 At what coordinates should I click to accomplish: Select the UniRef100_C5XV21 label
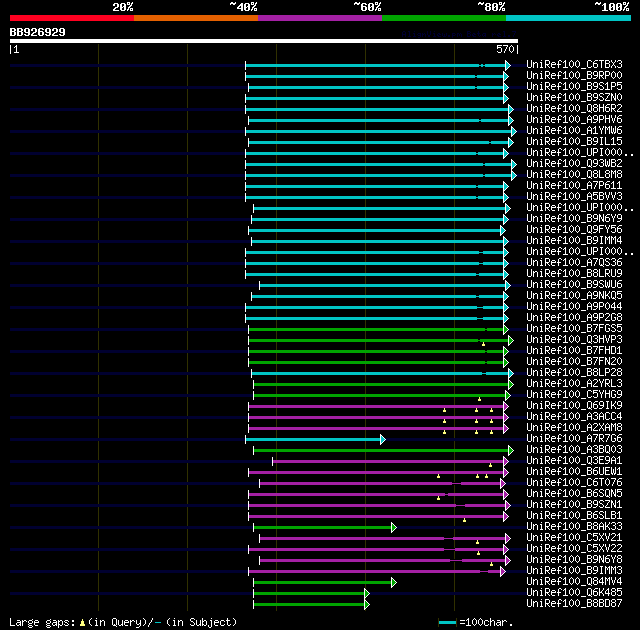[574, 538]
